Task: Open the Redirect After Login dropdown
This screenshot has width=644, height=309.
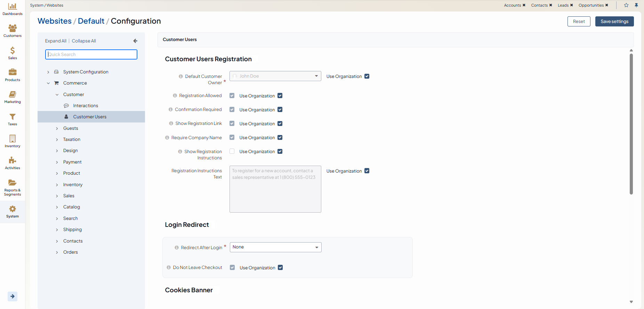Action: tap(275, 247)
